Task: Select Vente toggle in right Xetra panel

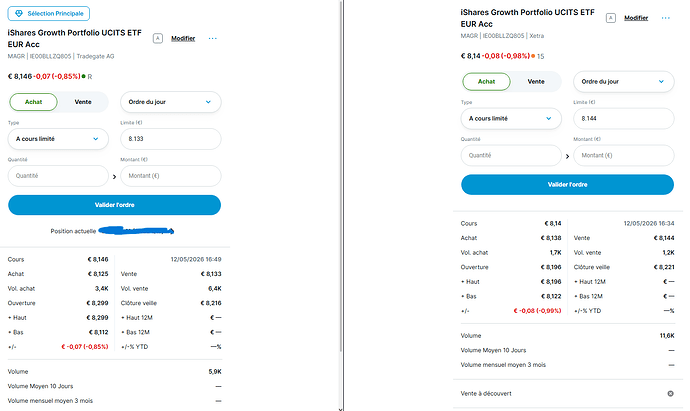Action: coord(536,82)
